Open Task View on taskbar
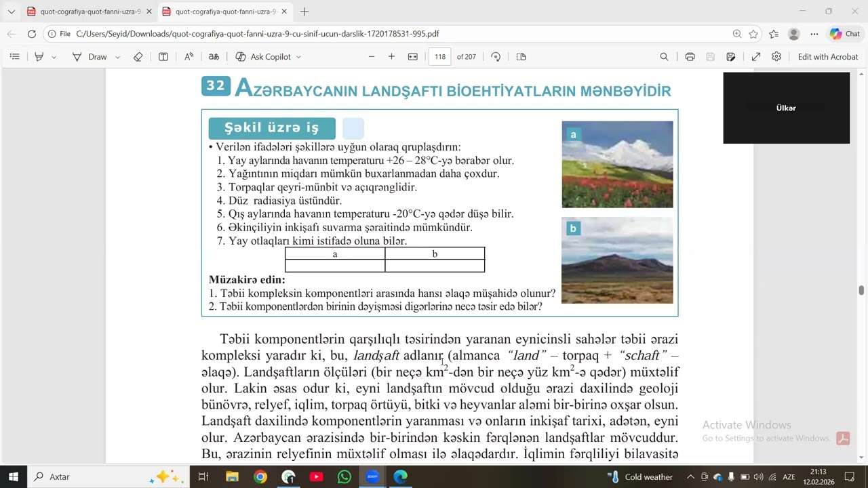868x488 pixels. 203,476
